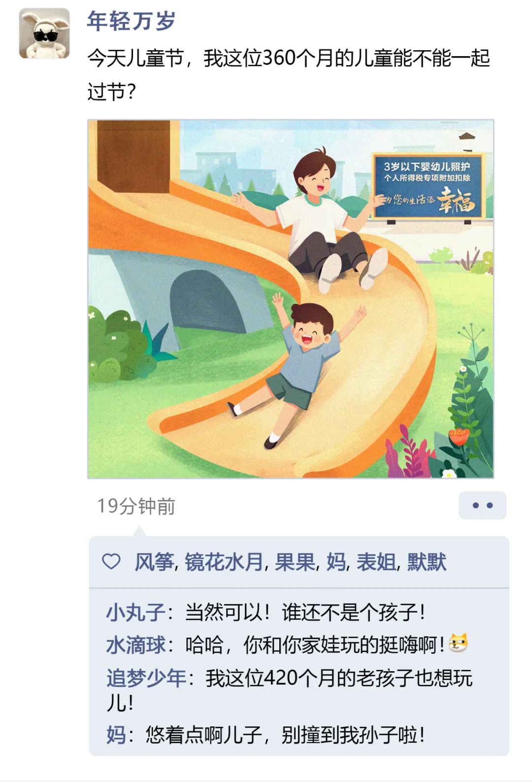
Task: Tap the doge emoji in 水滴球's comment
Action: pyautogui.click(x=459, y=643)
